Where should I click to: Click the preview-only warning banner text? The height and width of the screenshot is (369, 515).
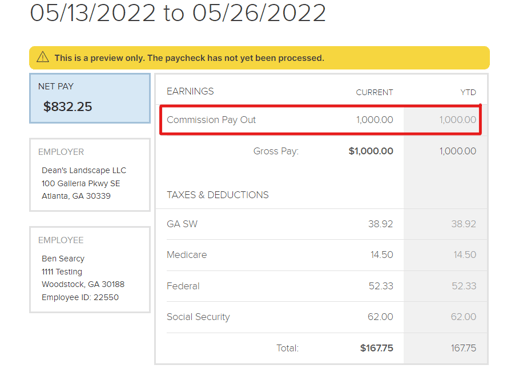(189, 58)
